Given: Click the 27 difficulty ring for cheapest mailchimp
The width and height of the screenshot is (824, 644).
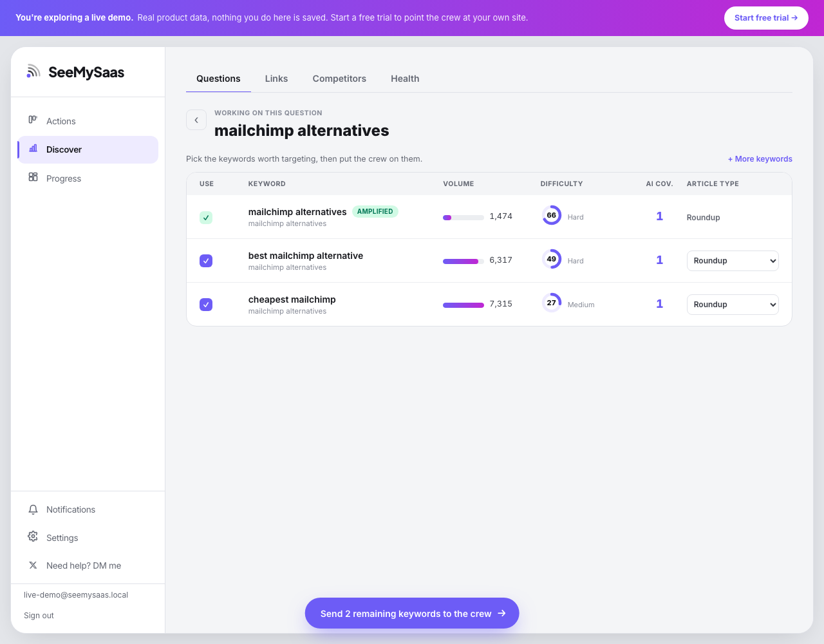Looking at the screenshot, I should click(x=552, y=303).
